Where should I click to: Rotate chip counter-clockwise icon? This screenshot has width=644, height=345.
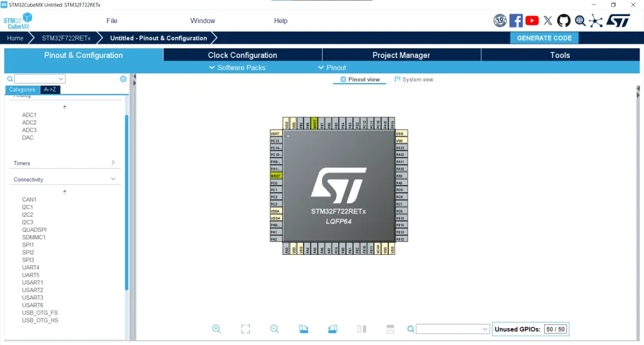pos(333,329)
